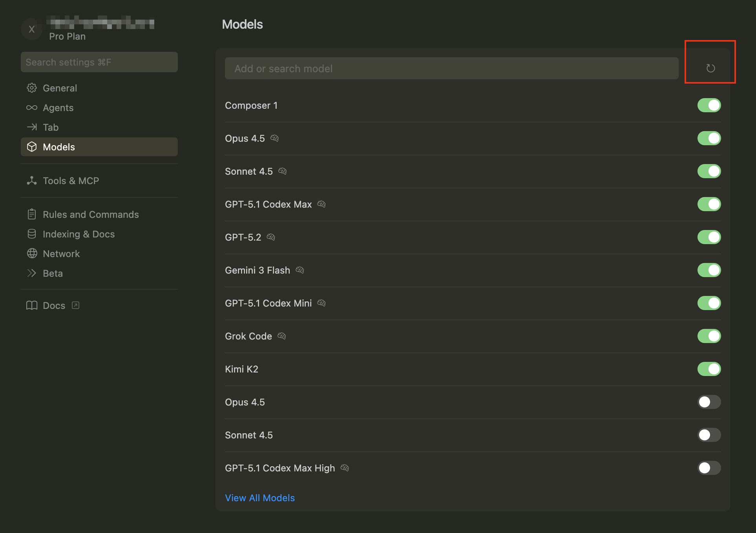756x533 pixels.
Task: Open Rules and Commands section
Action: click(x=91, y=214)
